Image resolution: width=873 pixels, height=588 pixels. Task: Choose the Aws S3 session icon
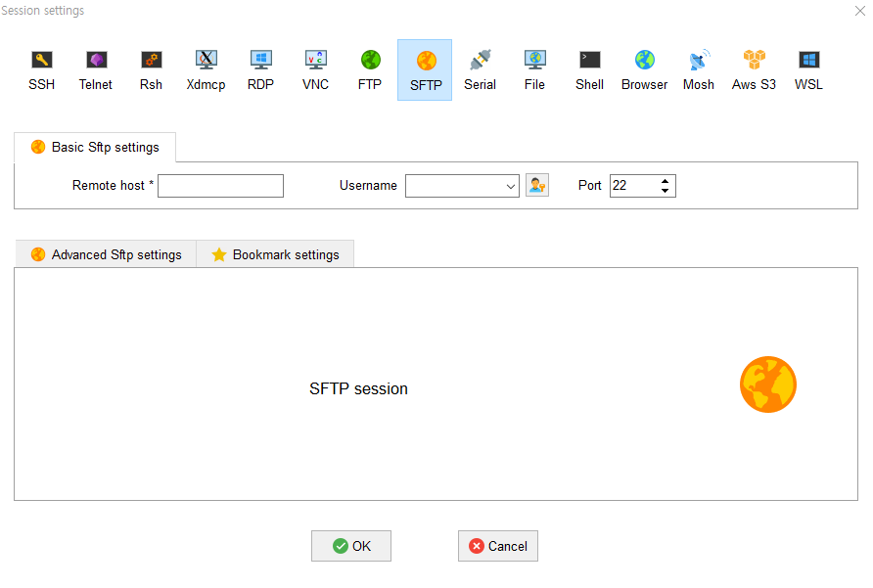coord(754,70)
